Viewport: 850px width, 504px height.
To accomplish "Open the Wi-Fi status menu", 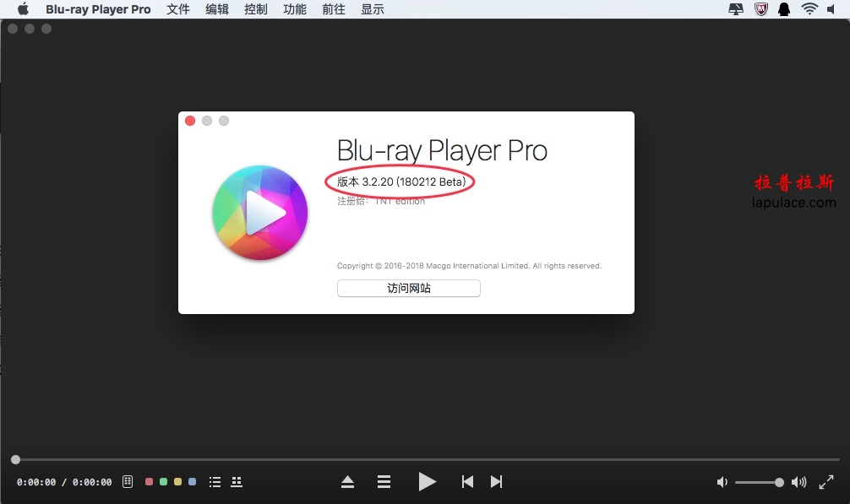I will 809,9.
